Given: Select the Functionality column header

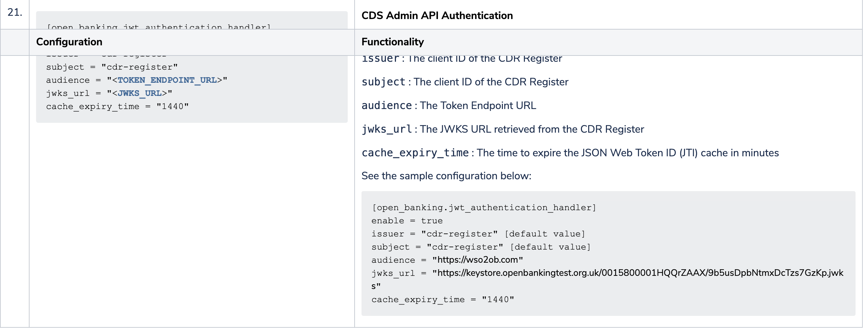Looking at the screenshot, I should 392,42.
